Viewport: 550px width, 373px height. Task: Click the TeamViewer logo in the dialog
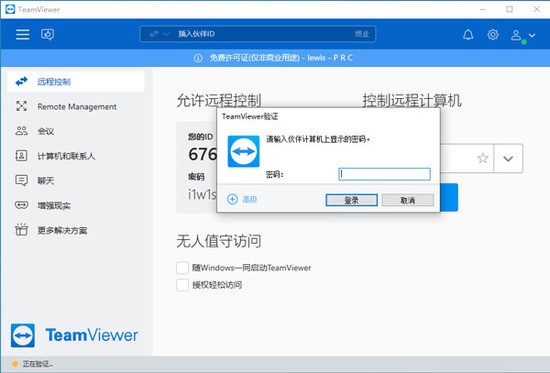coord(243,151)
